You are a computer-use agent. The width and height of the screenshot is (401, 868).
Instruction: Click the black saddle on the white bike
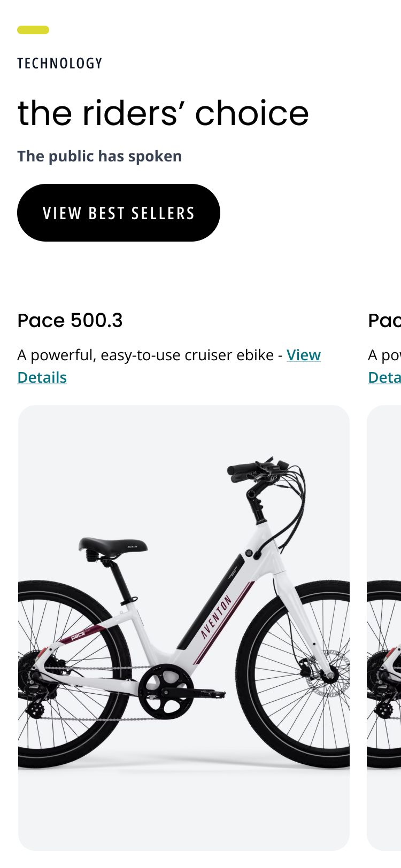click(x=111, y=546)
